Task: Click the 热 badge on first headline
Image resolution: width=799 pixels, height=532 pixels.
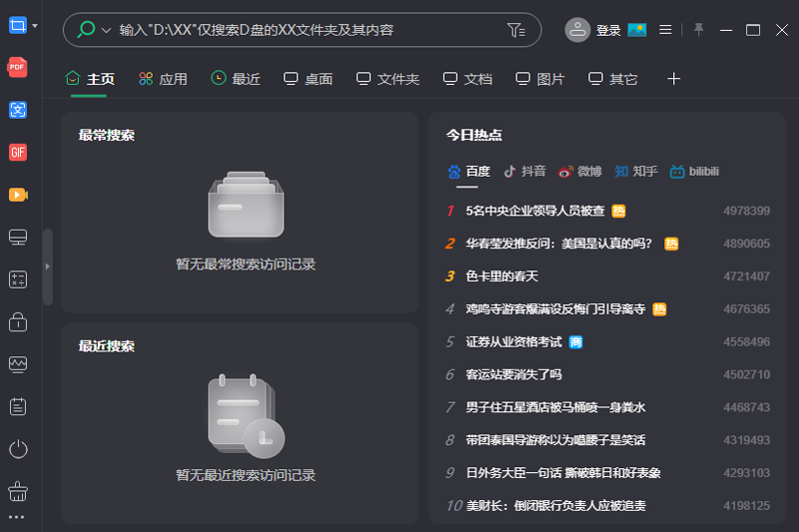Action: [x=618, y=211]
